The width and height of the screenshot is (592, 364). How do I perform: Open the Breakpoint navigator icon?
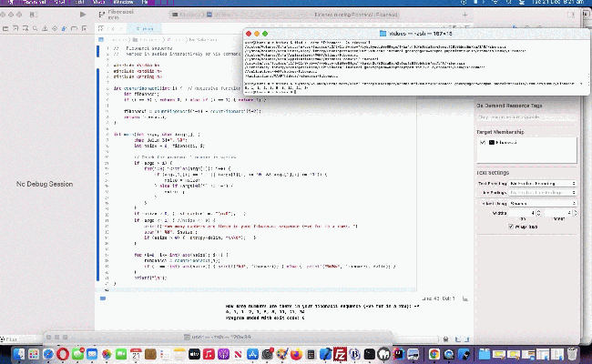click(74, 29)
